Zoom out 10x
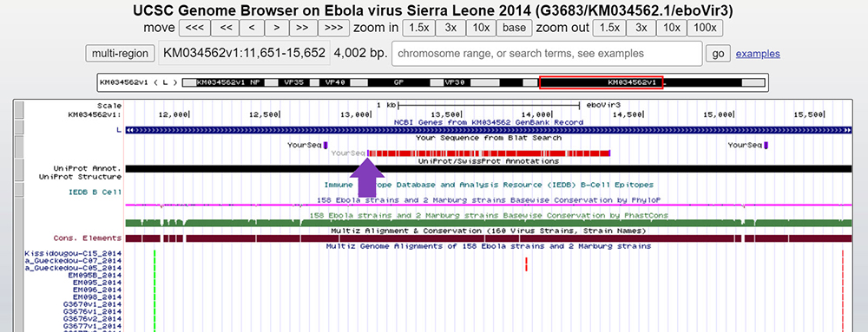The height and width of the screenshot is (332, 868). click(672, 29)
